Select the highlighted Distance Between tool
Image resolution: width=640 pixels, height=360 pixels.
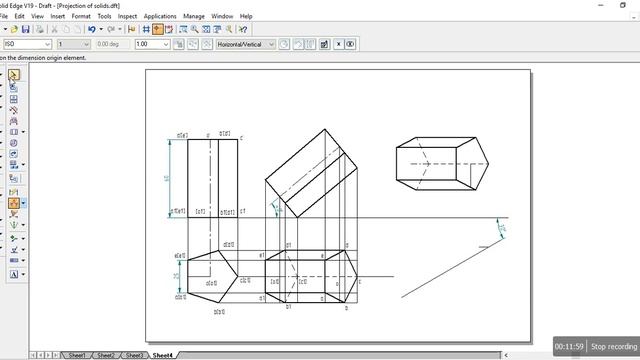click(14, 203)
